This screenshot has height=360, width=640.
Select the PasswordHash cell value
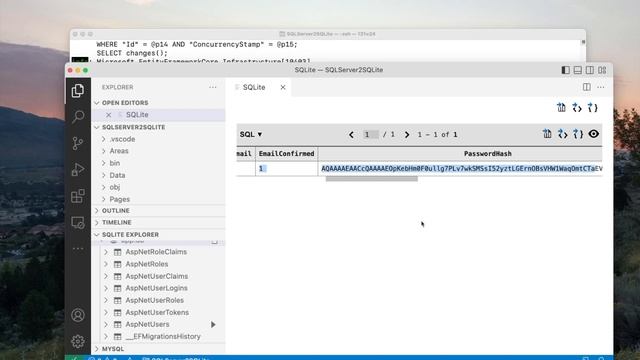click(x=461, y=169)
